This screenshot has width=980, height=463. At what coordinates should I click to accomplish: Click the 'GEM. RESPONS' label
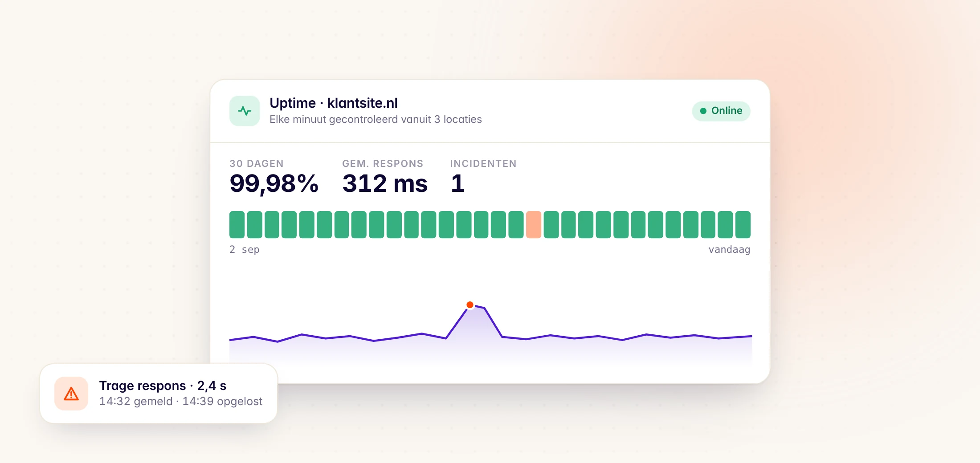[x=383, y=164]
